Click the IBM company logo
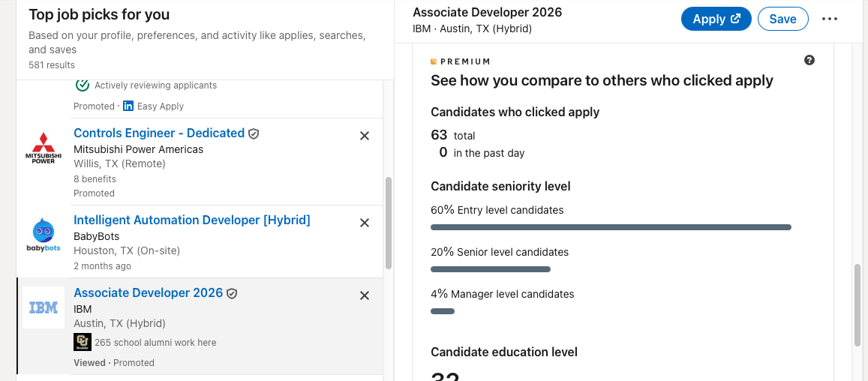This screenshot has width=868, height=381. [44, 307]
